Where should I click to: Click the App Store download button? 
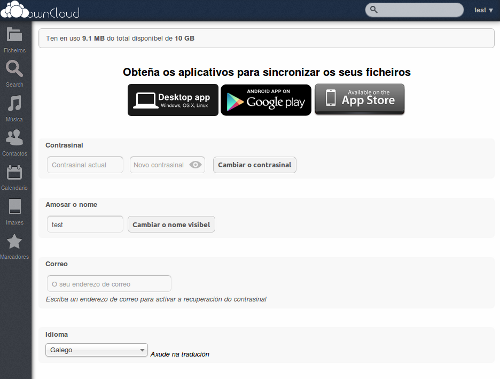coord(360,99)
